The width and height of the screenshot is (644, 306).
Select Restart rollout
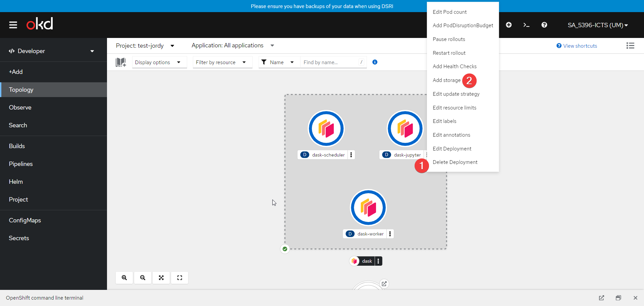coord(463,53)
